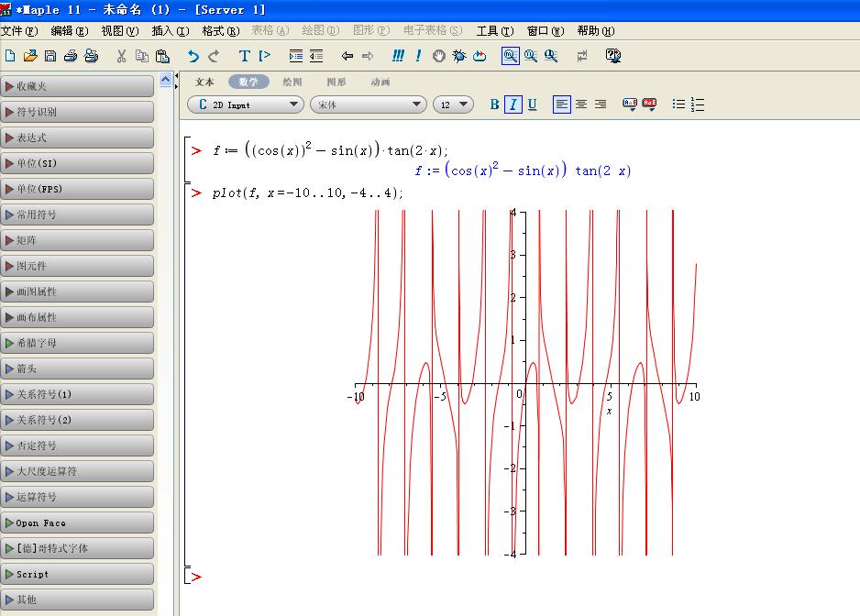Toggle Underline formatting

click(532, 104)
